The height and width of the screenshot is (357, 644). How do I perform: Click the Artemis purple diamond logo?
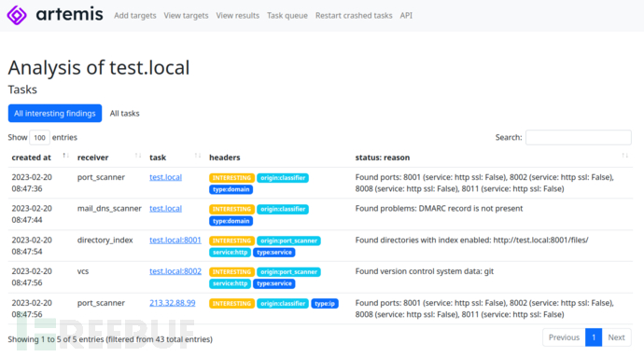pyautogui.click(x=17, y=15)
